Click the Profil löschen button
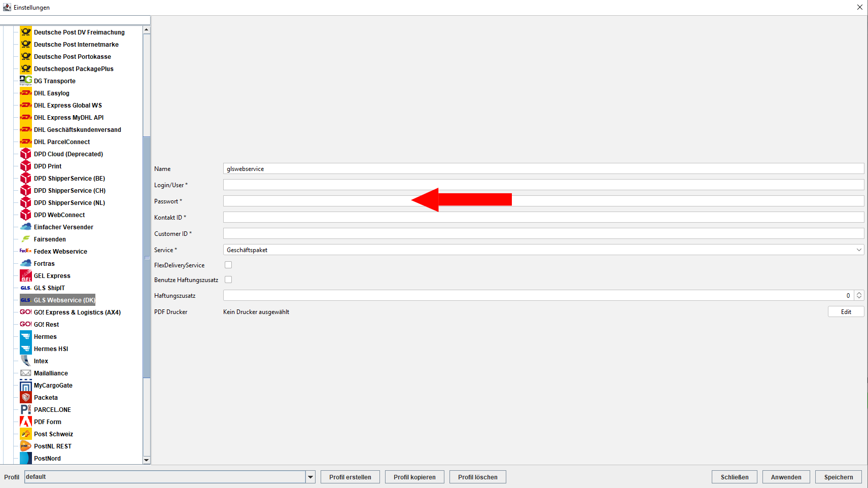This screenshot has height=488, width=868. [477, 477]
